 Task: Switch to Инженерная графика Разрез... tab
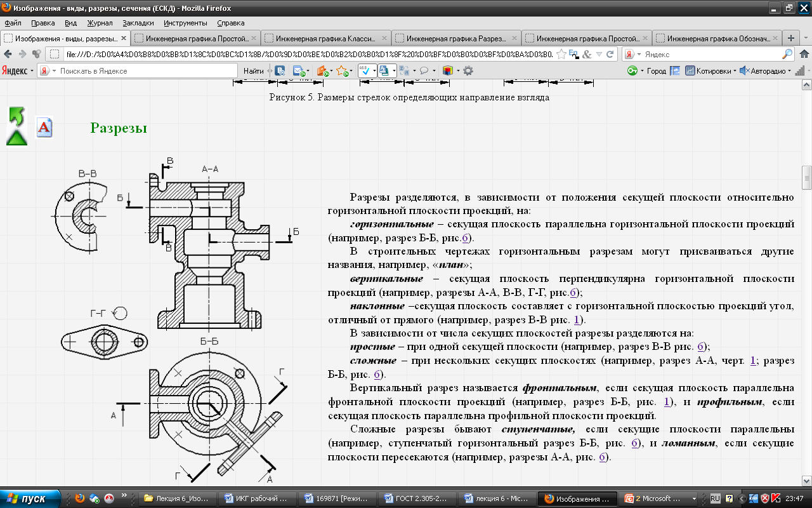coord(456,38)
